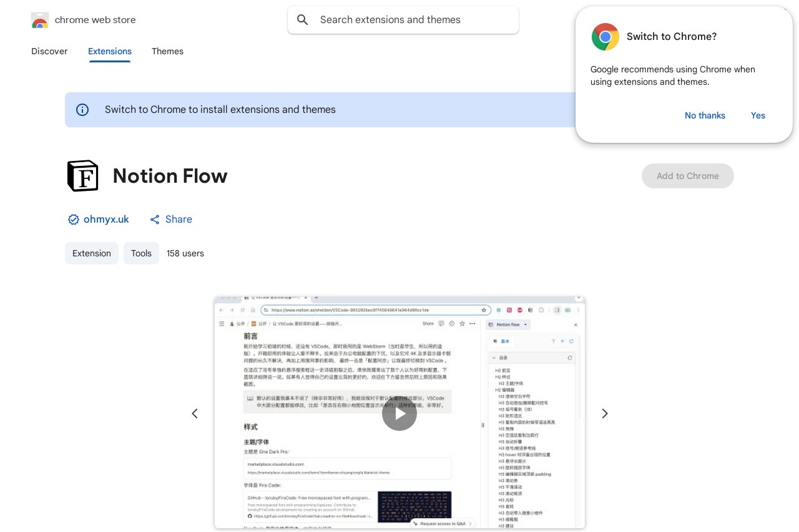Play the Notion Flow preview video
Screen dimensions: 799x532
click(399, 414)
